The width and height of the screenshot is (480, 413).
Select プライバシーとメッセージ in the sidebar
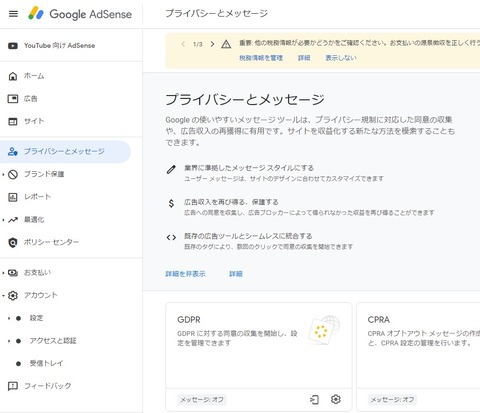click(x=64, y=152)
